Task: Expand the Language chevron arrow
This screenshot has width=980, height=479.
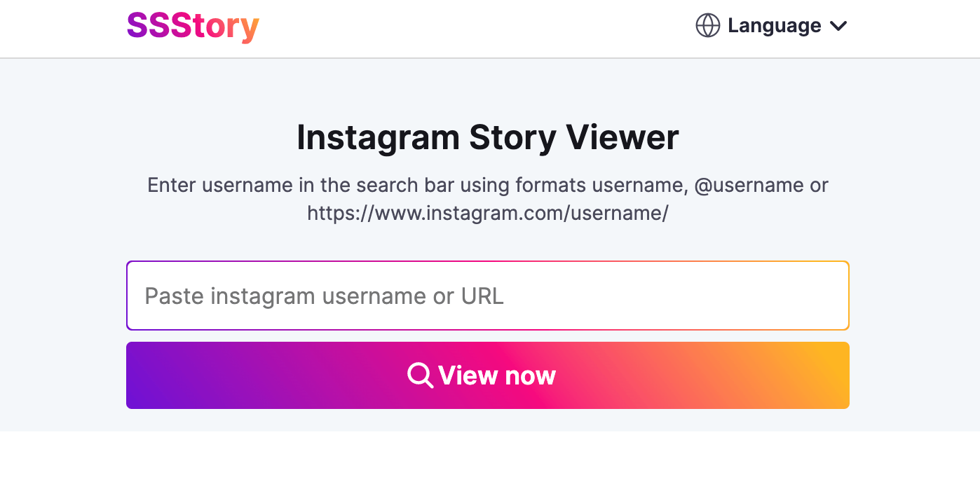Action: [838, 27]
